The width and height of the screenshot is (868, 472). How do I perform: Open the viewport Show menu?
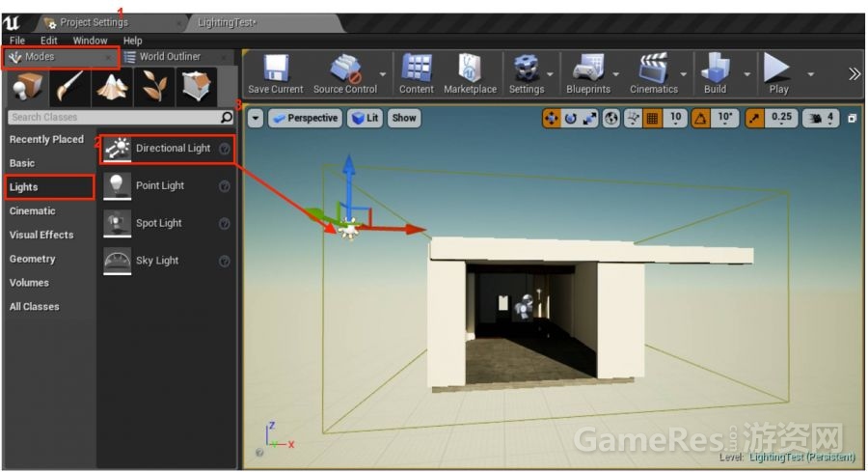click(x=404, y=118)
